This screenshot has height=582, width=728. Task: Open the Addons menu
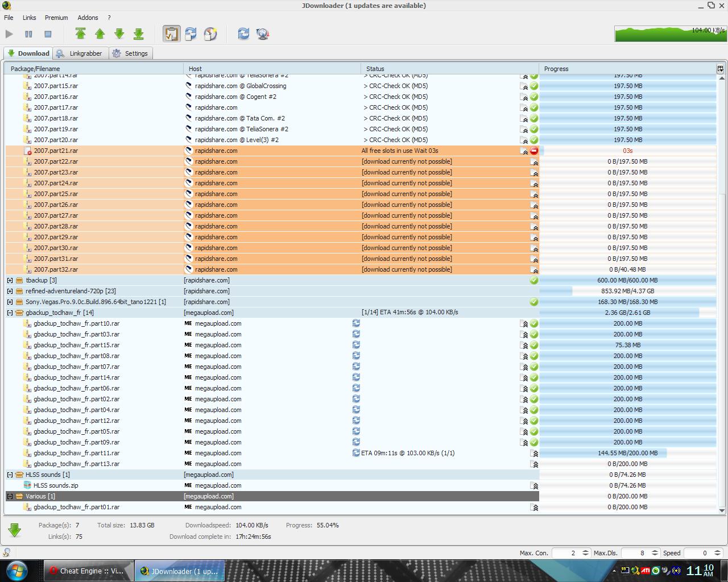pos(88,18)
